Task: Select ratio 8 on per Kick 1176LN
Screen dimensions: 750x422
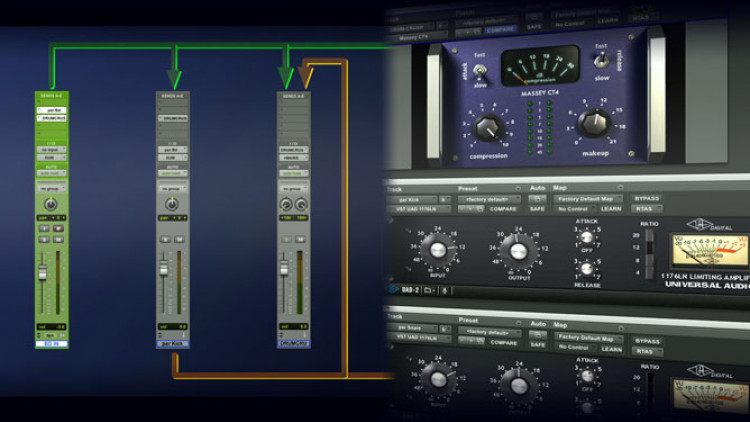Action: pyautogui.click(x=649, y=261)
